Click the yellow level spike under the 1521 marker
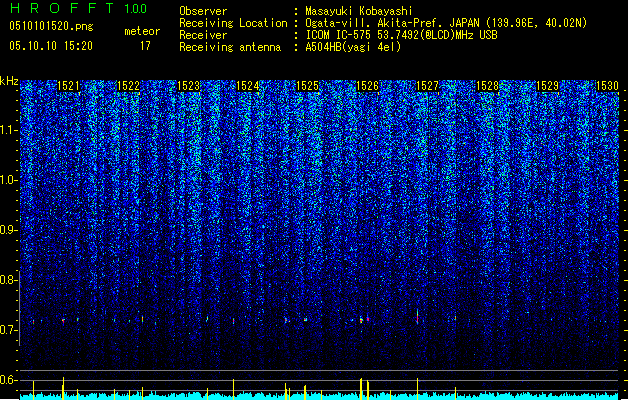 click(x=63, y=388)
